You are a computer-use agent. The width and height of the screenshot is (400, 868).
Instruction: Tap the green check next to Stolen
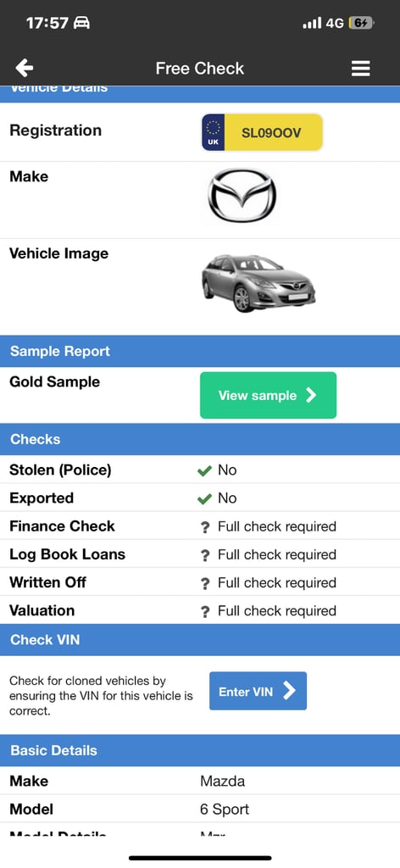[x=205, y=470]
